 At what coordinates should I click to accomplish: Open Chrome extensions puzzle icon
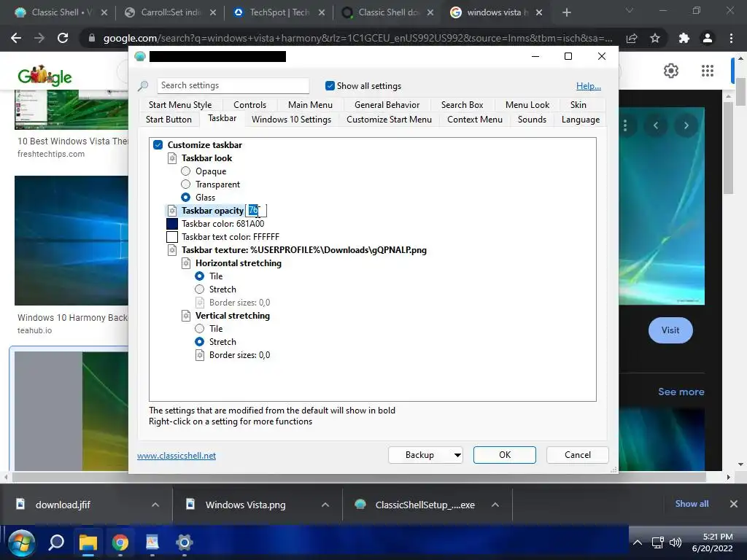pyautogui.click(x=684, y=38)
